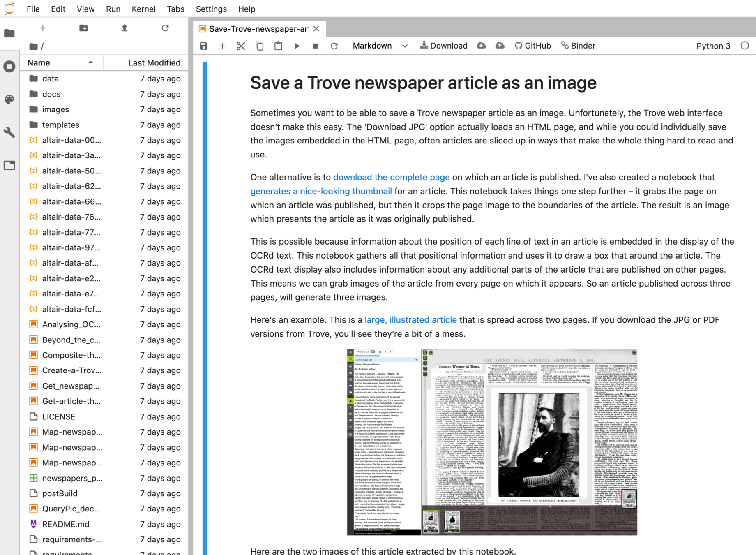Open the Help menu

(247, 9)
